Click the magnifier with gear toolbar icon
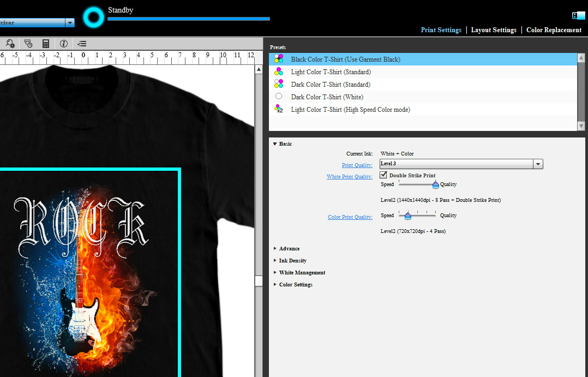This screenshot has height=377, width=588. point(10,44)
